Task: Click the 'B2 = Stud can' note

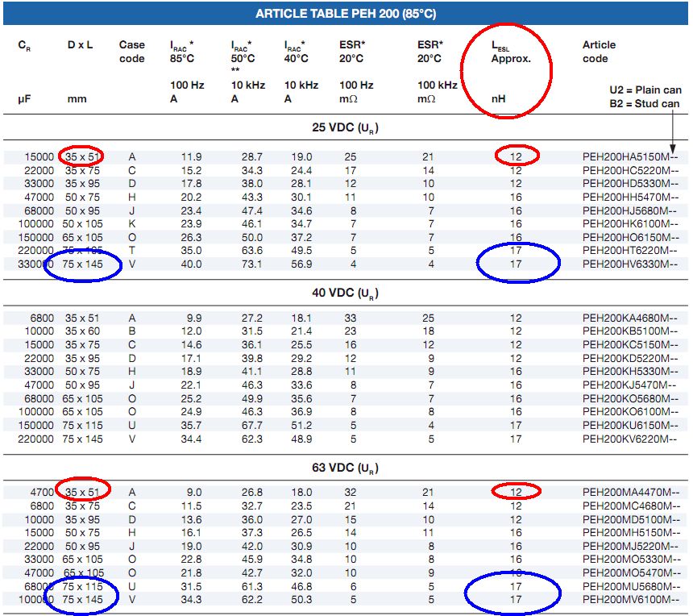Action: point(645,104)
